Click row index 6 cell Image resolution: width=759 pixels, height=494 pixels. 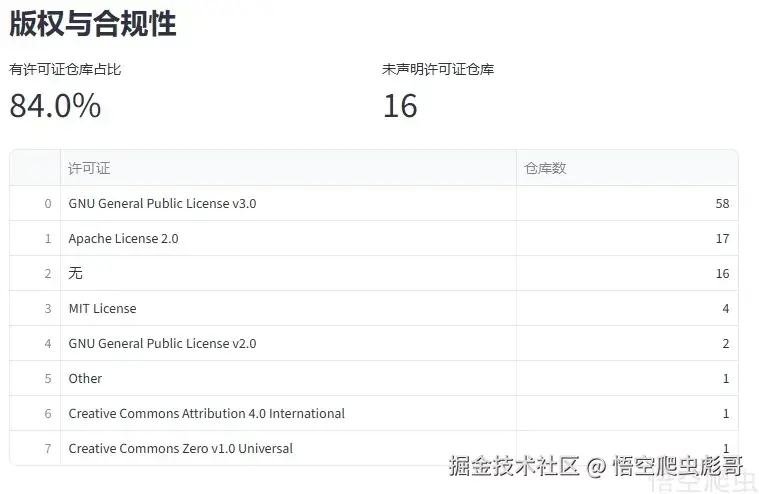click(x=35, y=413)
